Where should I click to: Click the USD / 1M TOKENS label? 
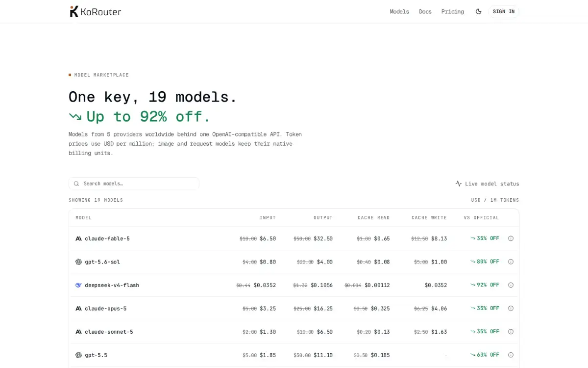click(x=495, y=200)
